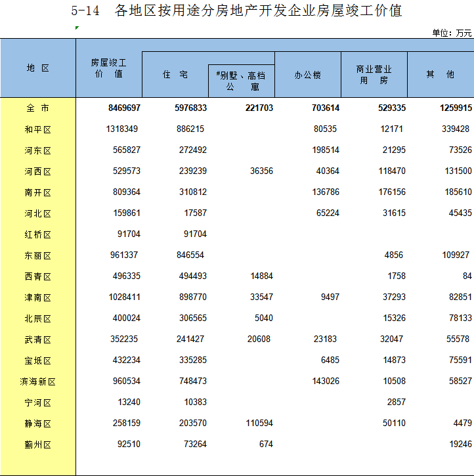Click the '商业营业用房' header cell
The image size is (474, 476).
374,75
